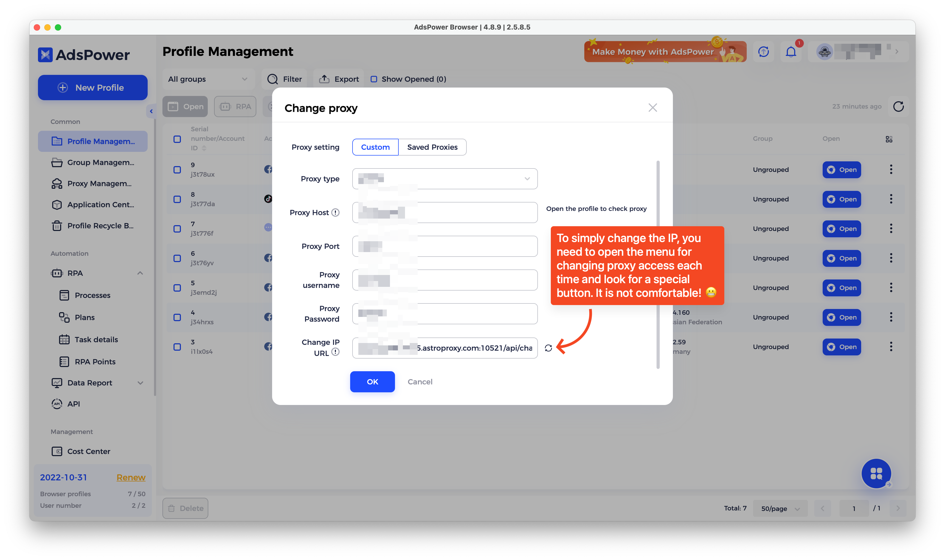
Task: Open more options for profile 4
Action: pos(891,317)
